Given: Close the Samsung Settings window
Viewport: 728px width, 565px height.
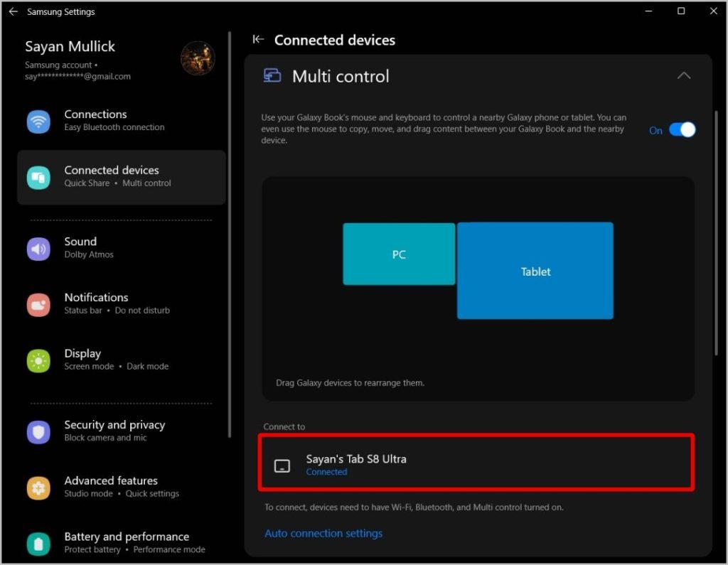Looking at the screenshot, I should [x=714, y=11].
